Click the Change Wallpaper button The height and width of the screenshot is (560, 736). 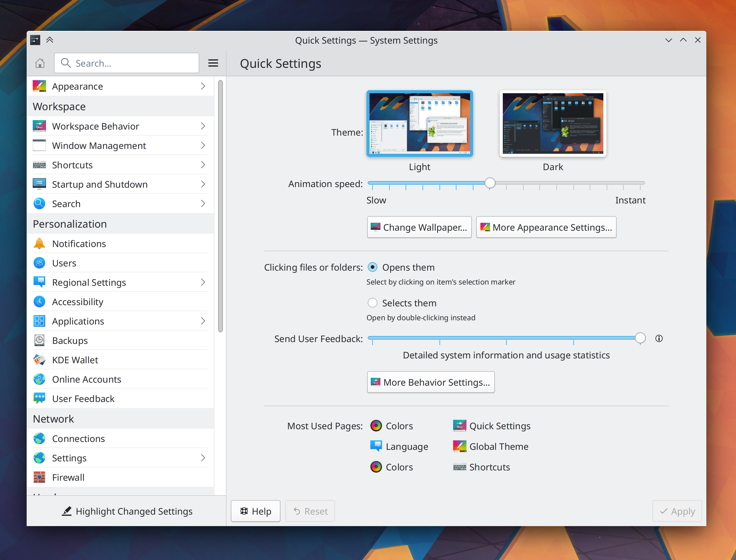click(x=419, y=227)
